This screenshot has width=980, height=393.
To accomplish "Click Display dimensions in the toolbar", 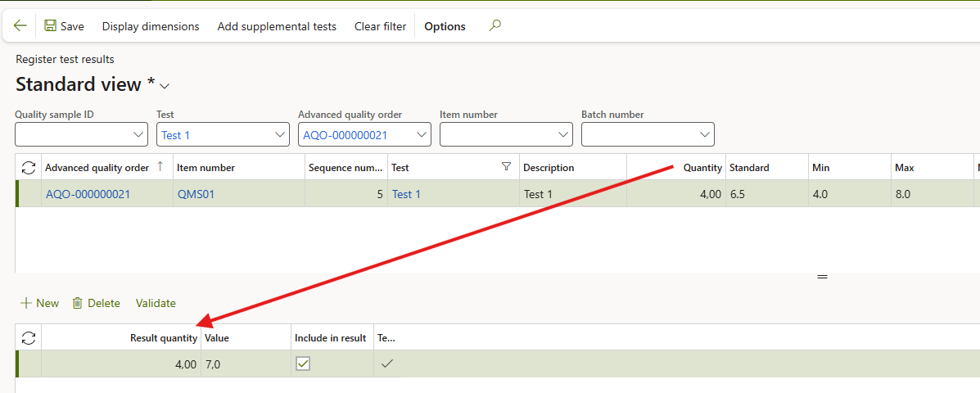I will tap(151, 26).
